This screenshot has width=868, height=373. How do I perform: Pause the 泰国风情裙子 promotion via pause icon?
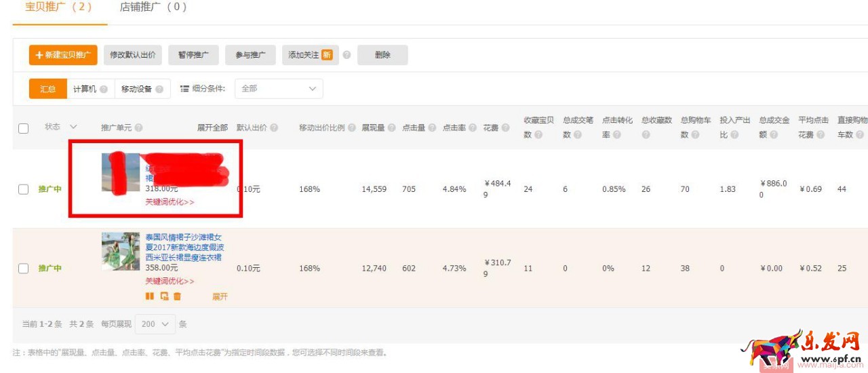(150, 296)
